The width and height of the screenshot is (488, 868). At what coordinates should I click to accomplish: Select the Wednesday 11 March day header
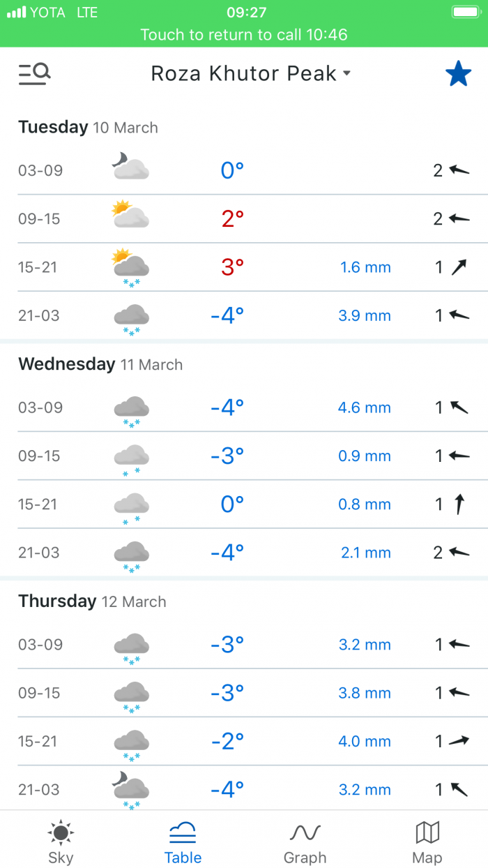coord(100,364)
